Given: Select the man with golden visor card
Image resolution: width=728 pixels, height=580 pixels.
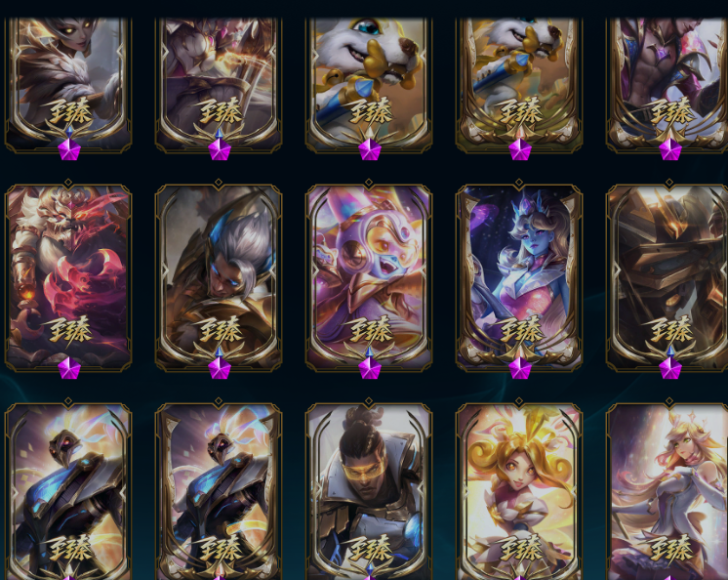Looking at the screenshot, I should (369, 491).
